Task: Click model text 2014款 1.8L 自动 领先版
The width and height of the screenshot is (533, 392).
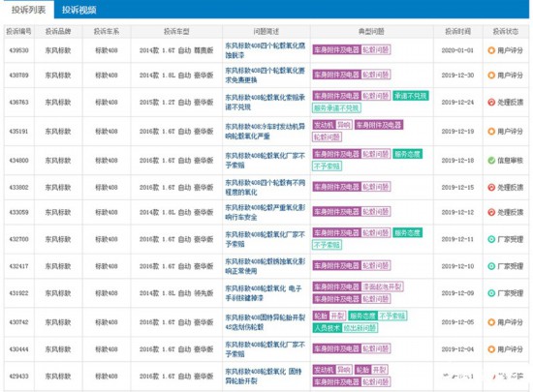Action: coord(176,293)
